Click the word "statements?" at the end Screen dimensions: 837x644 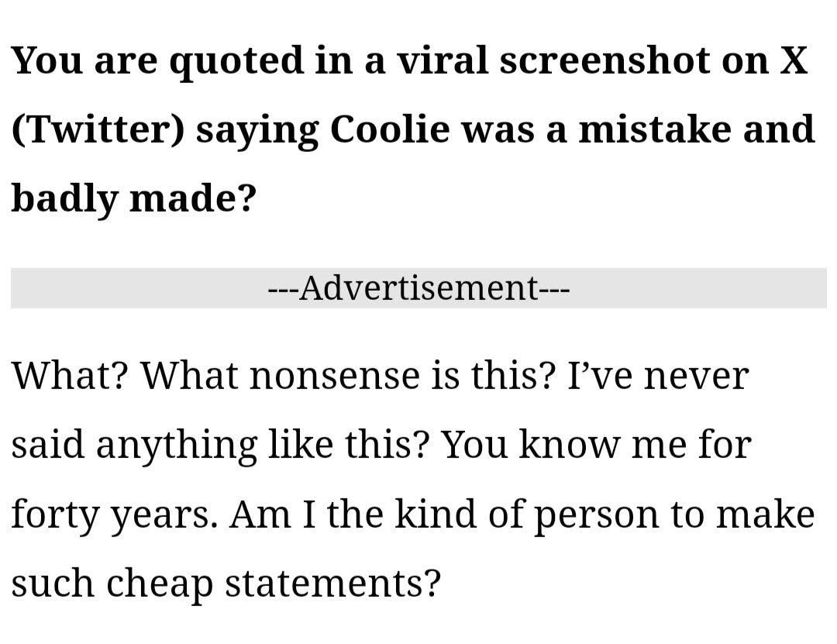pyautogui.click(x=333, y=583)
